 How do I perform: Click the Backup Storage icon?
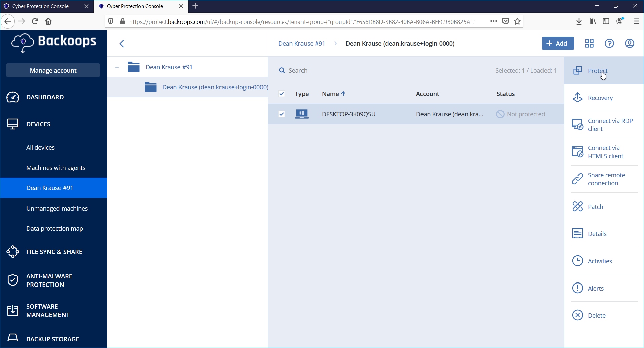pos(13,337)
